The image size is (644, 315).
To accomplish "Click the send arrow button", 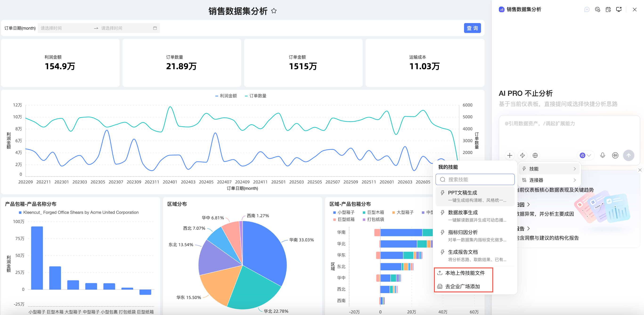I will tap(628, 155).
